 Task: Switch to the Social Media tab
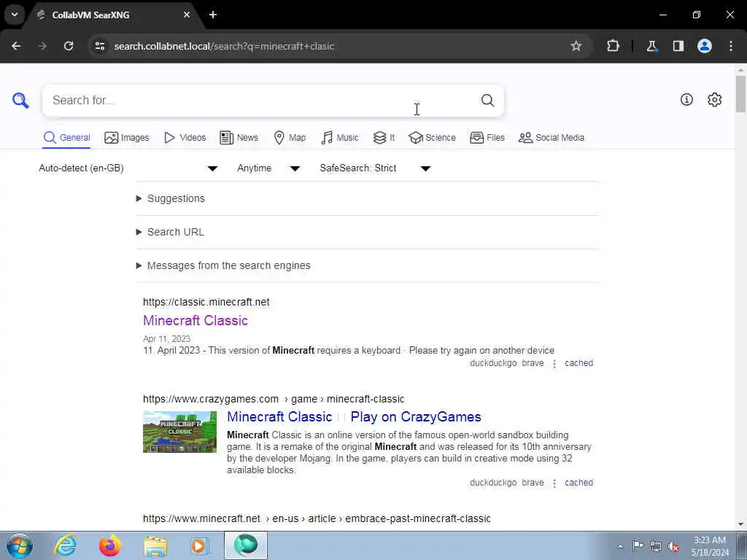pos(551,138)
